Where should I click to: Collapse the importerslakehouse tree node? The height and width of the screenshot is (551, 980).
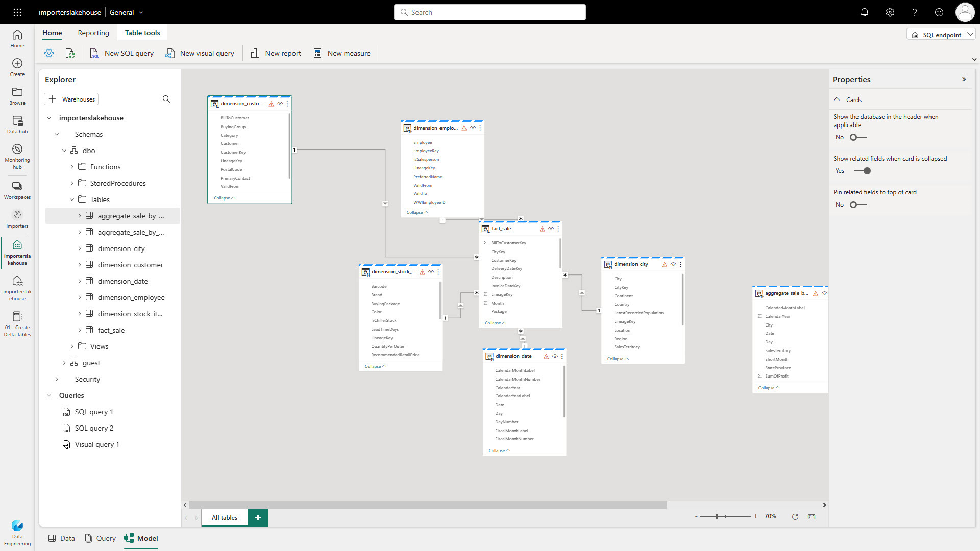49,118
